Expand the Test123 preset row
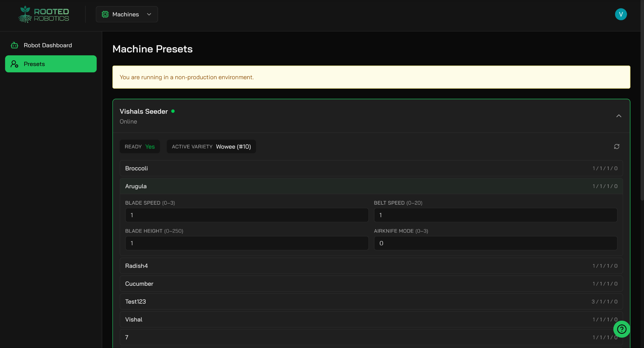The height and width of the screenshot is (348, 644). 371,301
